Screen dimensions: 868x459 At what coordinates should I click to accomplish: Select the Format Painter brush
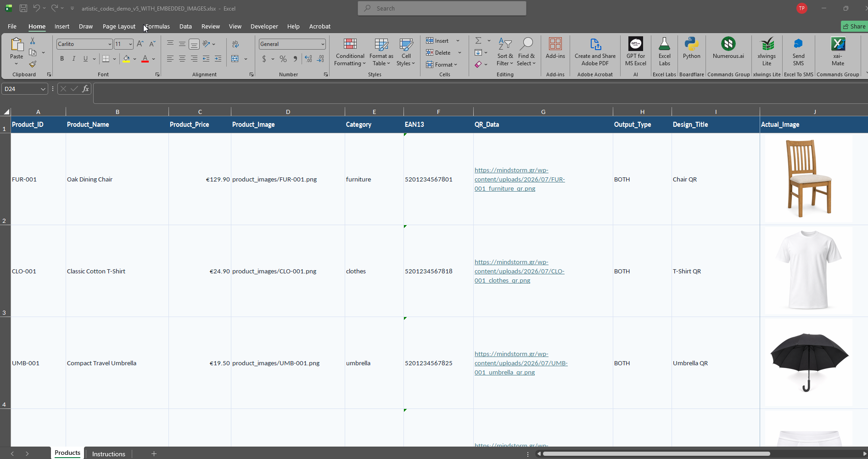33,64
